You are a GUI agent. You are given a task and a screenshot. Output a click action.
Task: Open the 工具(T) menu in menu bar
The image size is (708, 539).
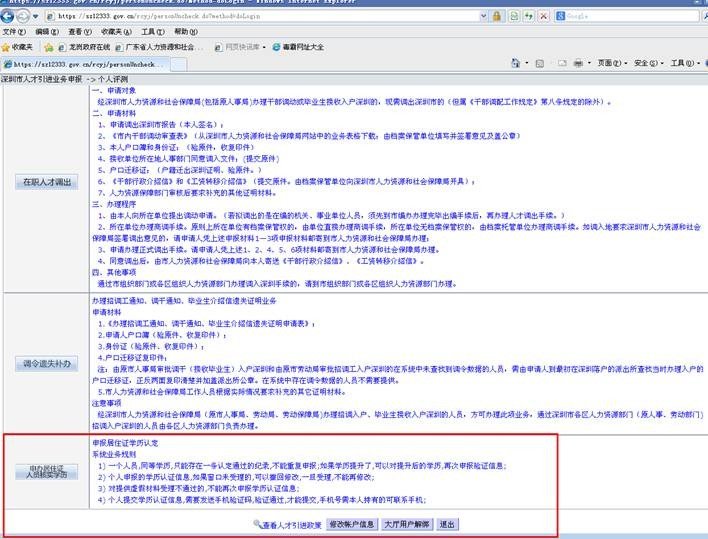pos(153,32)
